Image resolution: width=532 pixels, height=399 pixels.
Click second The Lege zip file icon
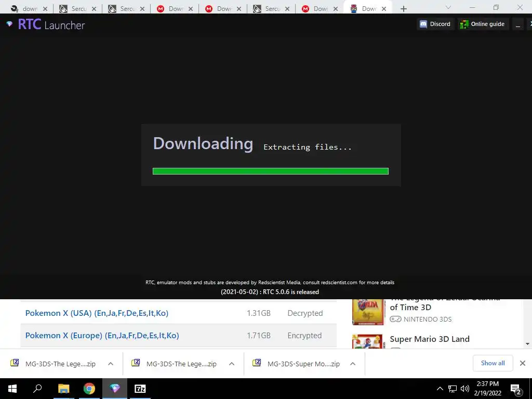(x=136, y=363)
